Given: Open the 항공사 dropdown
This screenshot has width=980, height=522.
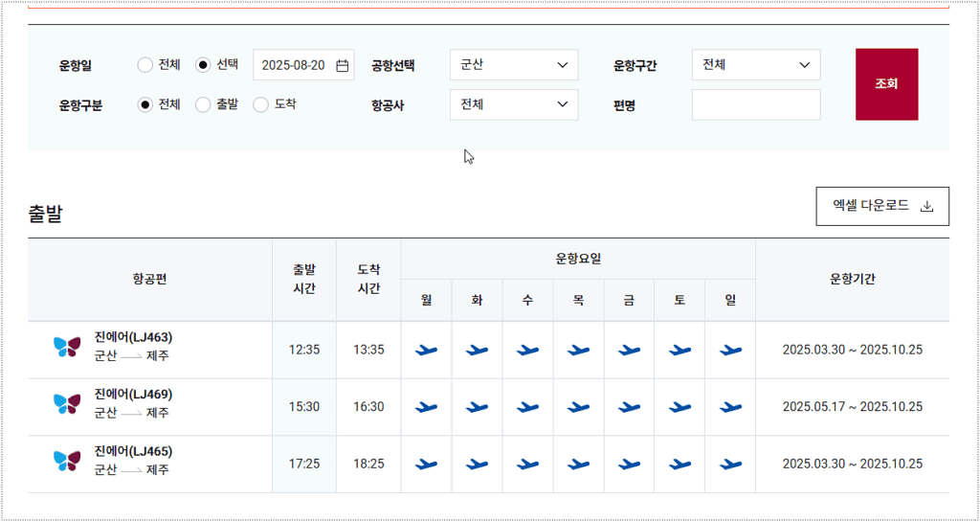Looking at the screenshot, I should click(x=514, y=105).
